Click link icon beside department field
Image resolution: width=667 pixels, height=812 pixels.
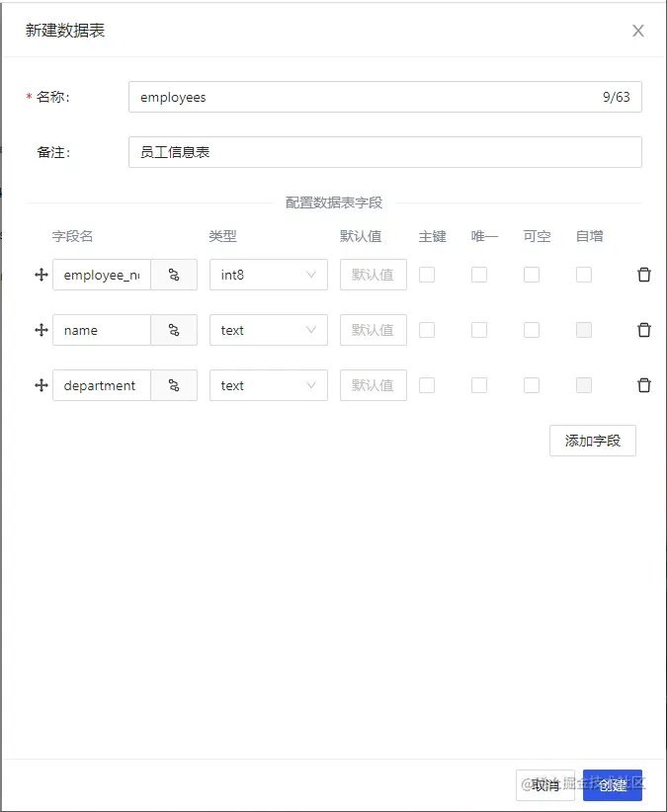click(174, 386)
